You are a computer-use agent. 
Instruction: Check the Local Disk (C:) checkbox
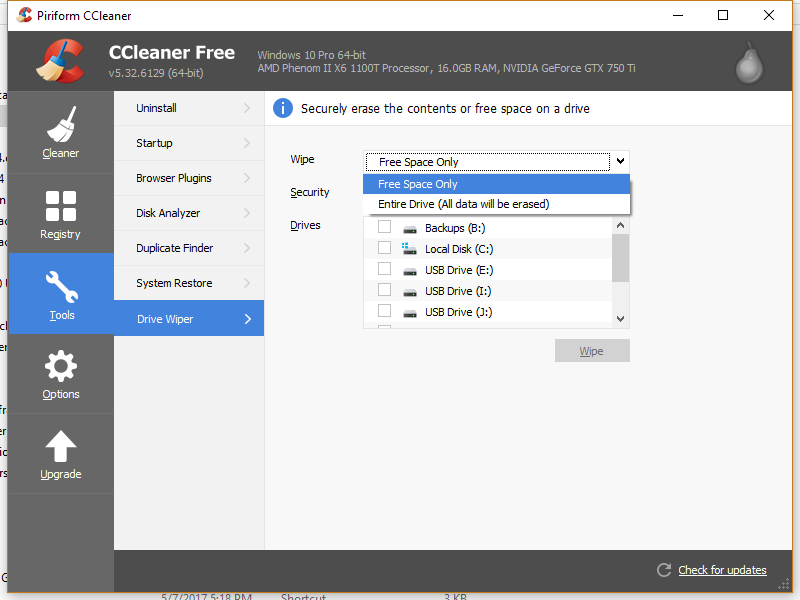[384, 247]
